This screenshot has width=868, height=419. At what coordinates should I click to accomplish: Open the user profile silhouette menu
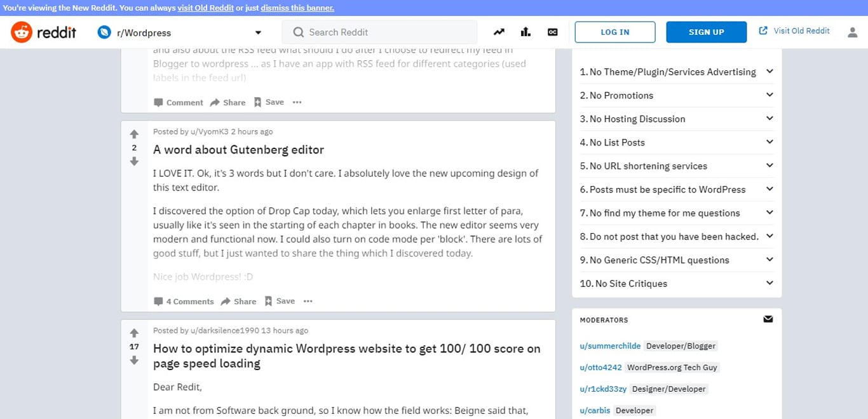[853, 32]
